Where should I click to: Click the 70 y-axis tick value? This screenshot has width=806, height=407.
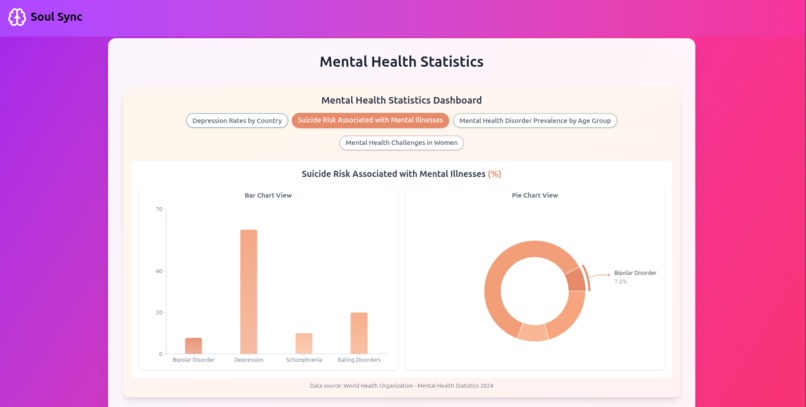[159, 209]
